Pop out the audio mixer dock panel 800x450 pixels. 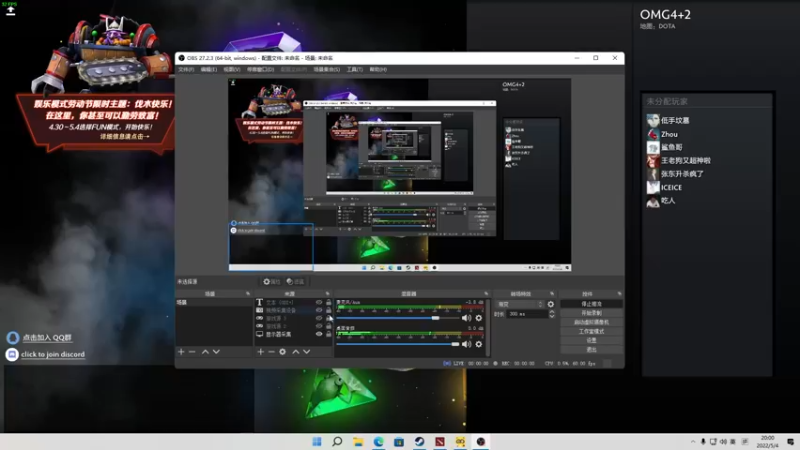[x=486, y=294]
